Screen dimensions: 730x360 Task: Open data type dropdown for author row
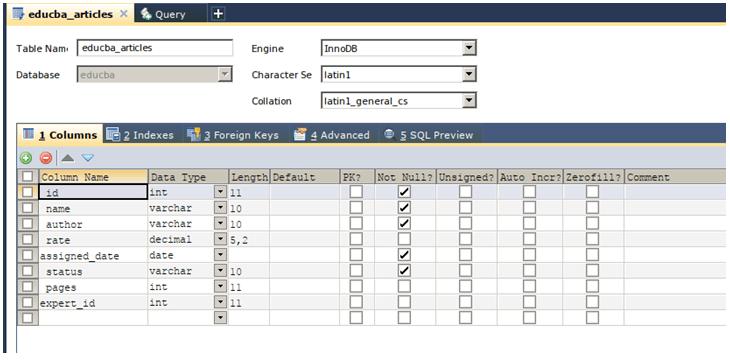pyautogui.click(x=220, y=224)
